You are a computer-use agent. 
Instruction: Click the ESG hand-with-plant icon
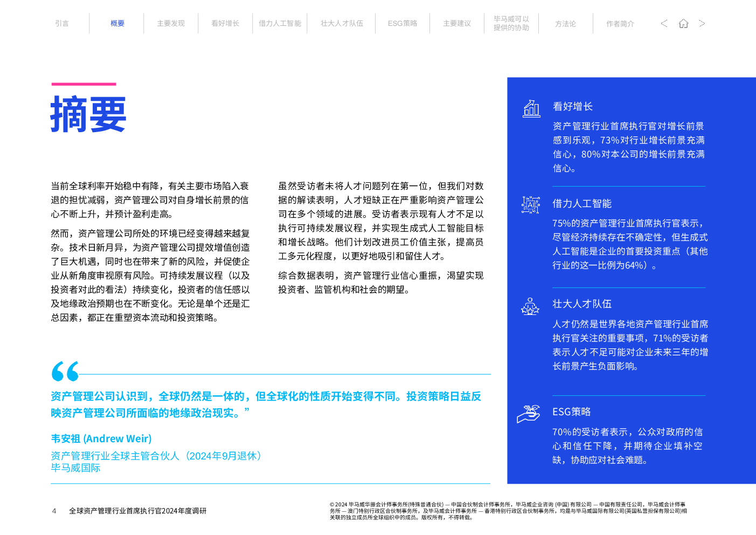tap(529, 414)
